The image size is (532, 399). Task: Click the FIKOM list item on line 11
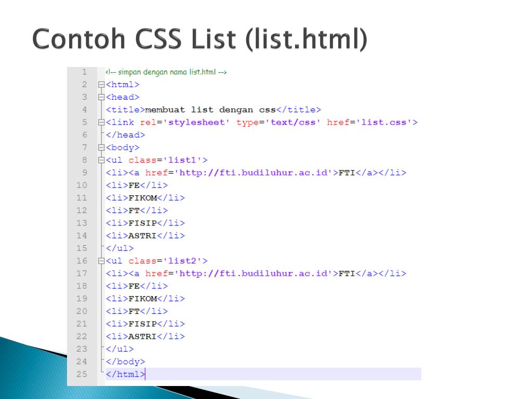[145, 198]
